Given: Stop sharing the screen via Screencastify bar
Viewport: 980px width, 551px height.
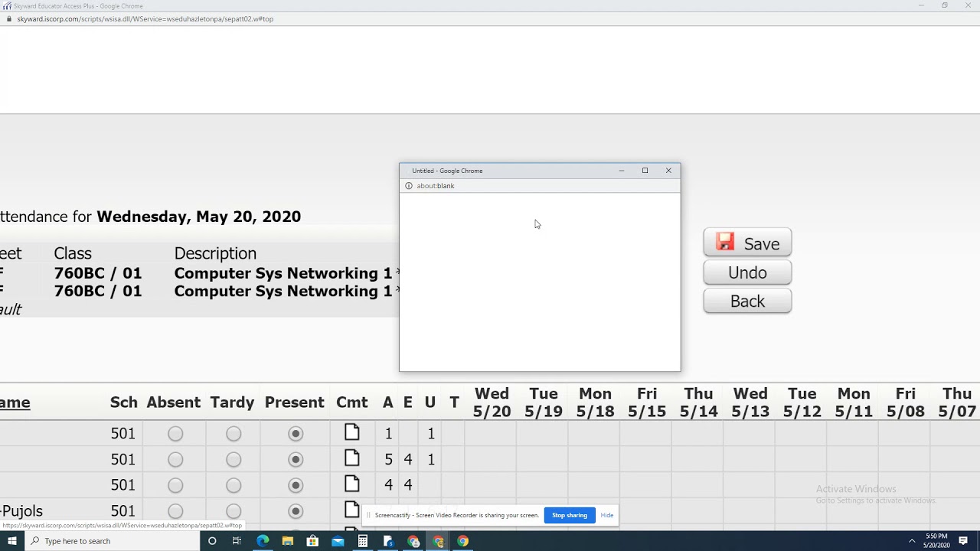Looking at the screenshot, I should (x=570, y=515).
